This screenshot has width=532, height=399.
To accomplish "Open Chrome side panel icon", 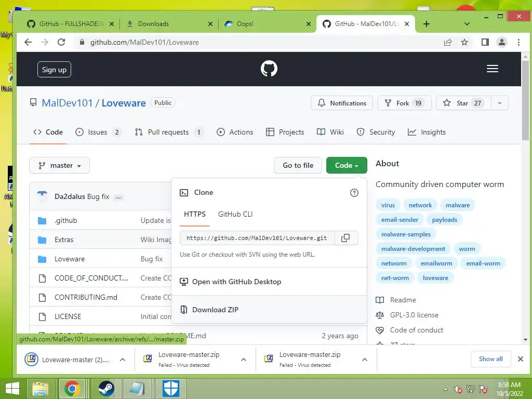I will pyautogui.click(x=485, y=42).
